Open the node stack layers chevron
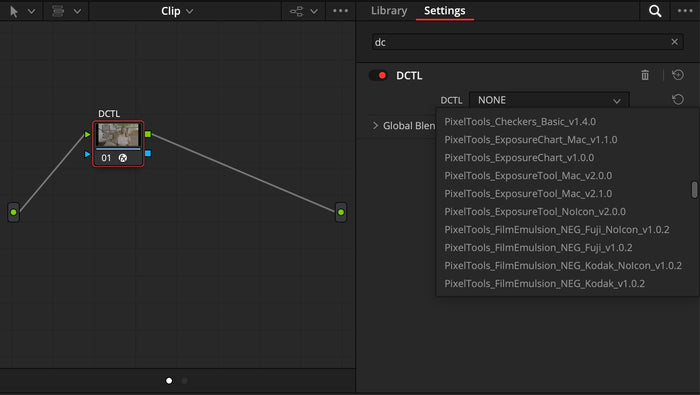 pos(77,11)
